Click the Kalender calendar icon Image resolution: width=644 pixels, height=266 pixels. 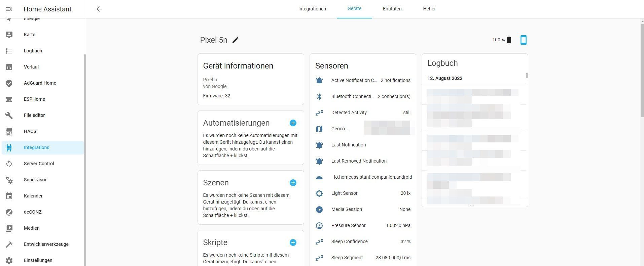9,196
